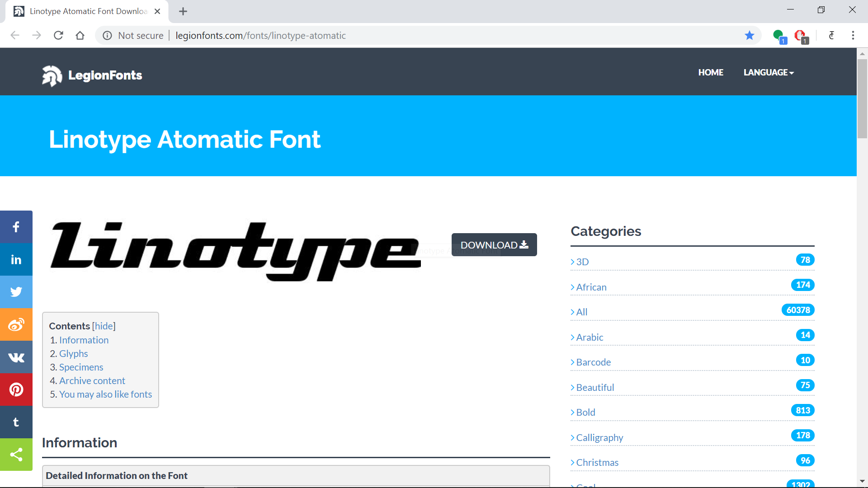Click the 78 count badge for 3D
The image size is (868, 488).
pos(805,260)
